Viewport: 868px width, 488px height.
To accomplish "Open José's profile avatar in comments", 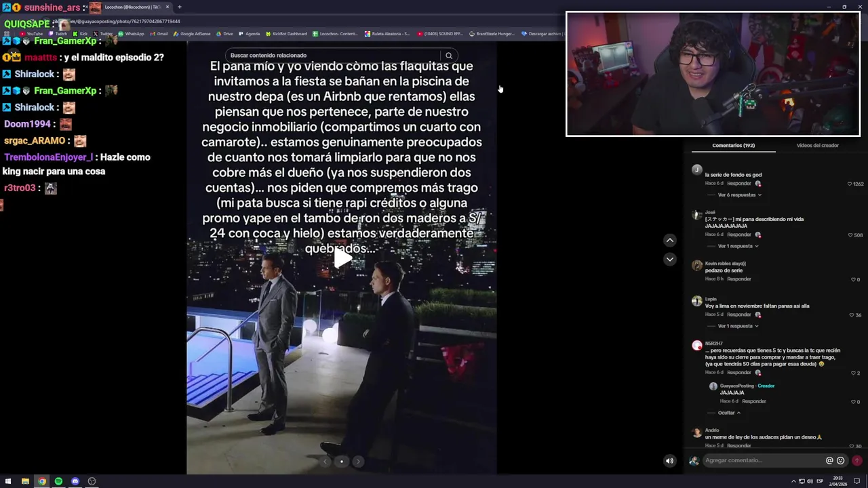I will point(696,215).
